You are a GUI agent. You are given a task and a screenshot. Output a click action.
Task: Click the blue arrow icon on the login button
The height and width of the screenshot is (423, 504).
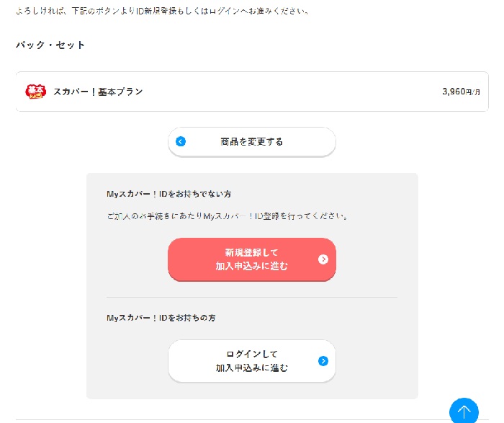(x=323, y=361)
